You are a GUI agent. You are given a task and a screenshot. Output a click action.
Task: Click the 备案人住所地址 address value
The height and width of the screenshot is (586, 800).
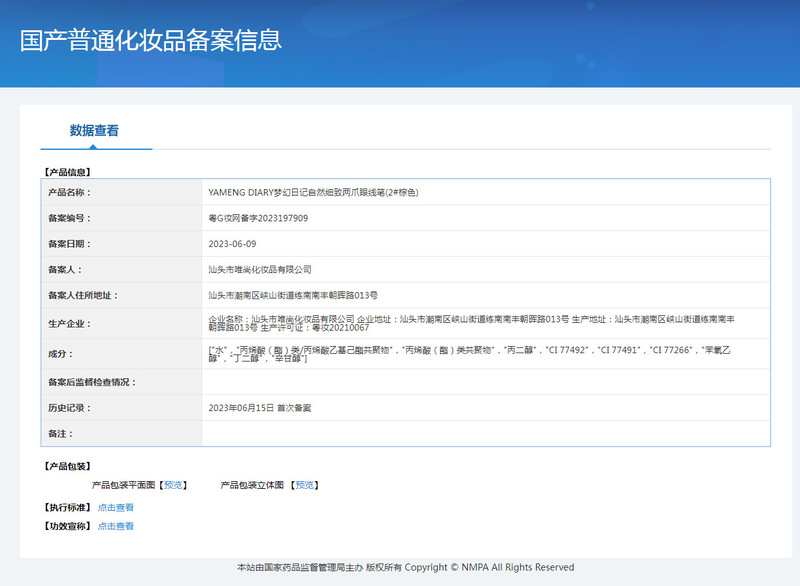pos(292,296)
